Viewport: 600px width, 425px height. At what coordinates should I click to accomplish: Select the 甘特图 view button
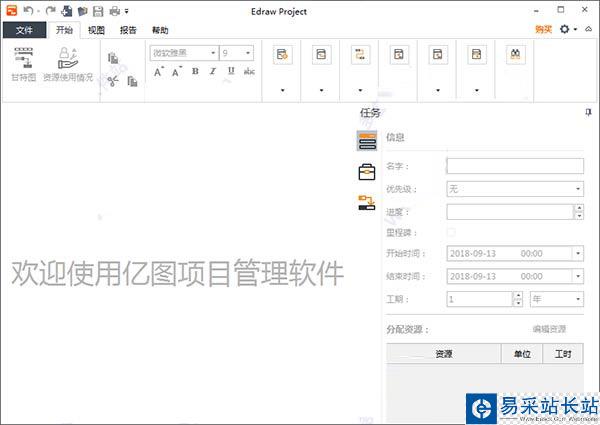pos(24,64)
